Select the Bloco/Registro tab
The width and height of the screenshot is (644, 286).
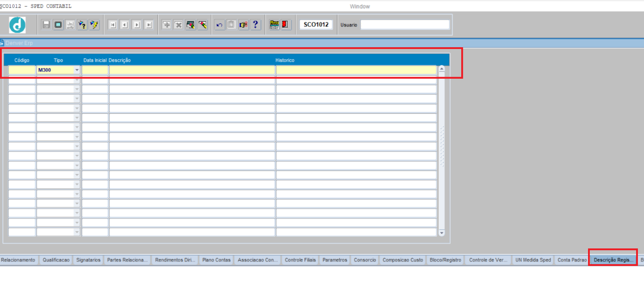445,260
